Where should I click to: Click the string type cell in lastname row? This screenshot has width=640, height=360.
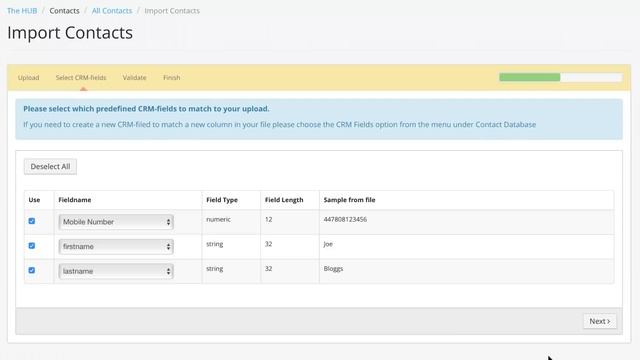pyautogui.click(x=215, y=269)
